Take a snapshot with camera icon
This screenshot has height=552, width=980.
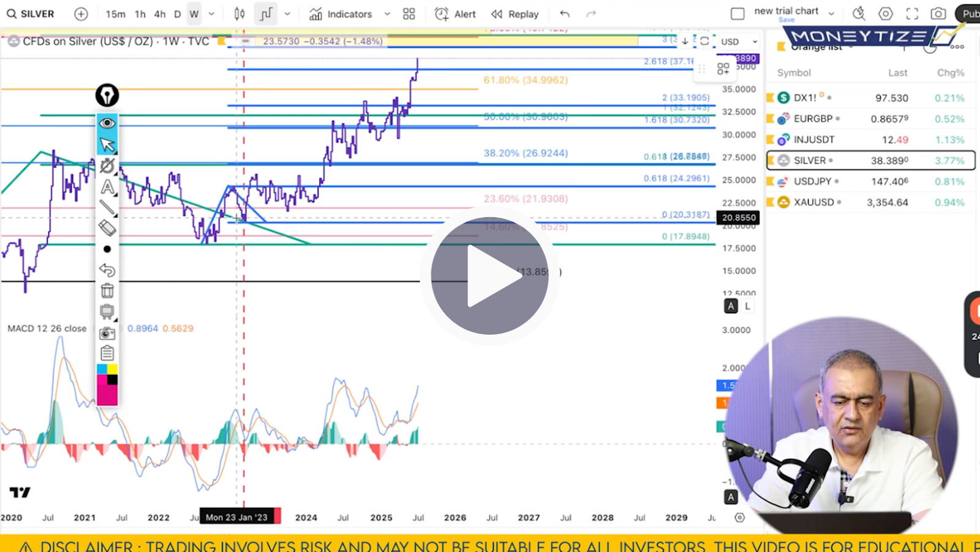click(x=938, y=13)
